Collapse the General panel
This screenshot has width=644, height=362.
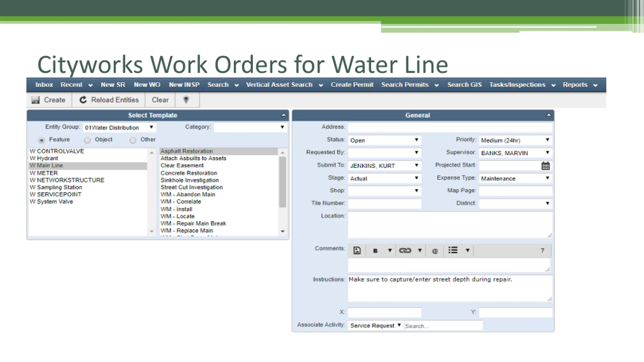coord(549,115)
